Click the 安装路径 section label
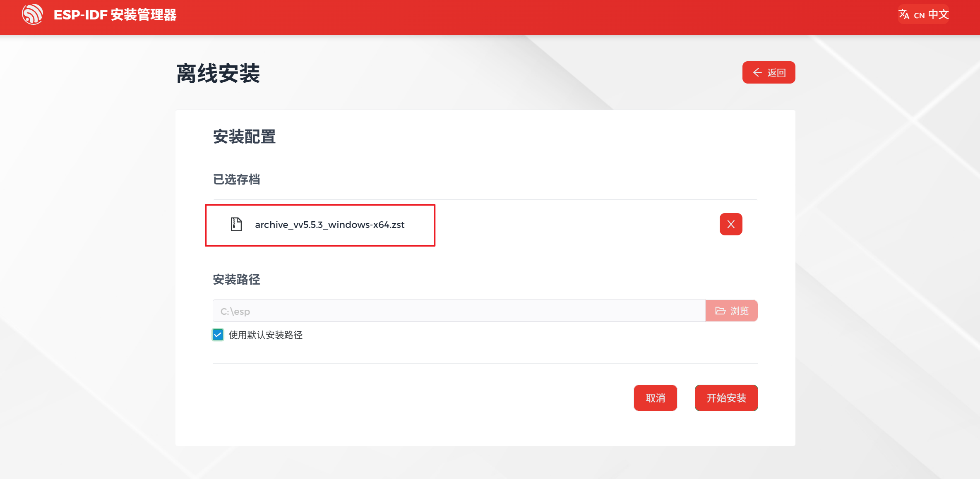The width and height of the screenshot is (980, 479). click(236, 280)
